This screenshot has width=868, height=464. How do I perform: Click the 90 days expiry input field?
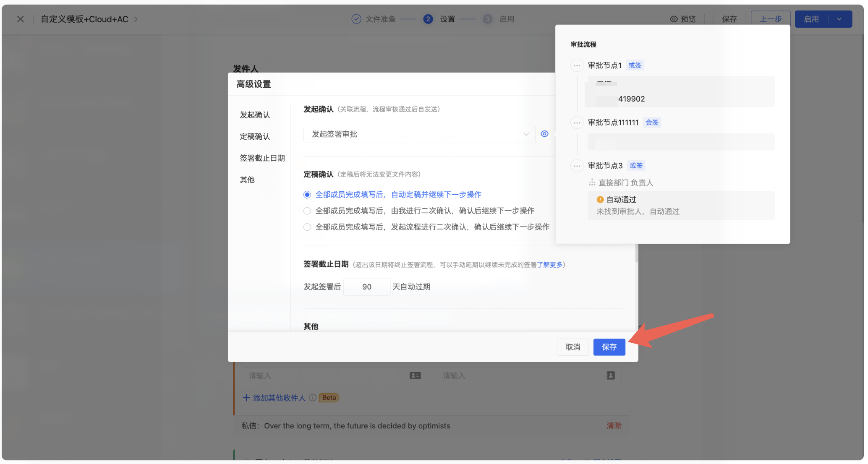pos(367,287)
